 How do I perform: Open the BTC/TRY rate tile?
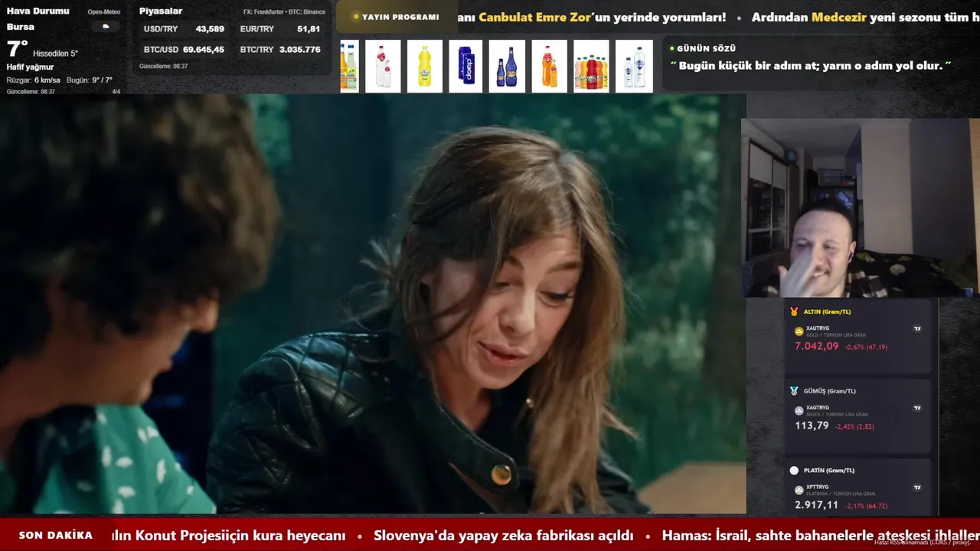(280, 50)
